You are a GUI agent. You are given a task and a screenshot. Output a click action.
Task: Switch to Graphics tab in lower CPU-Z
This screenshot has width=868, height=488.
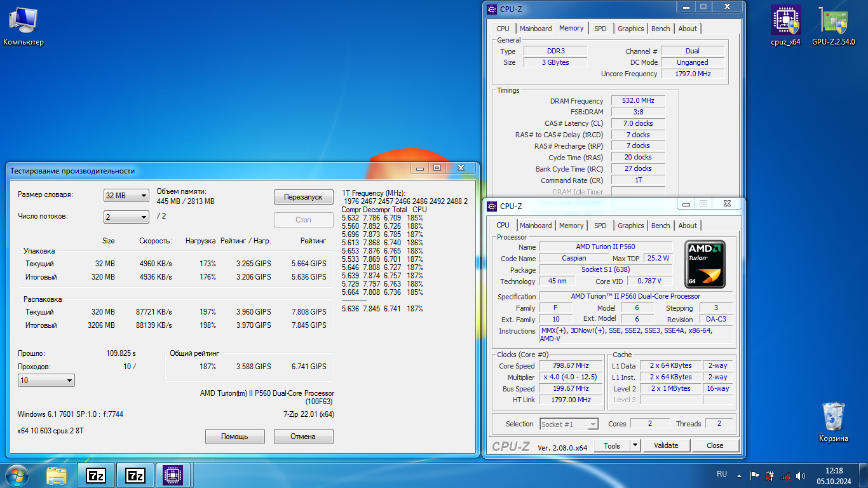(631, 226)
